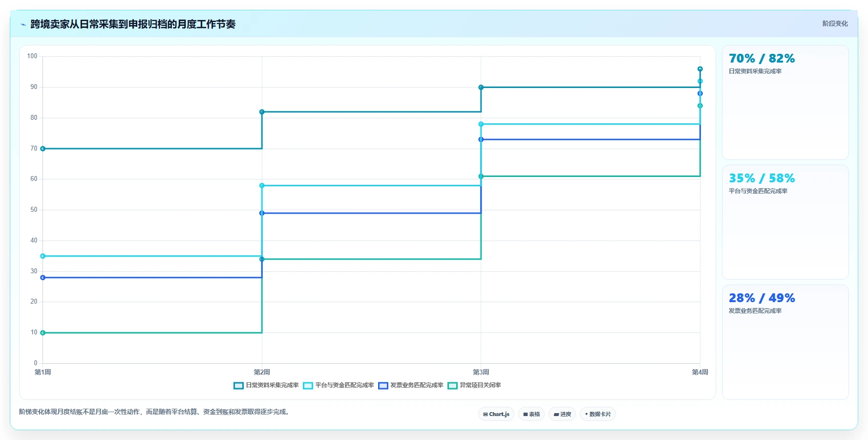868x440 pixels.
Task: Select the 第2周 point at 49 on 发票业务匹配完成率
Action: click(262, 213)
